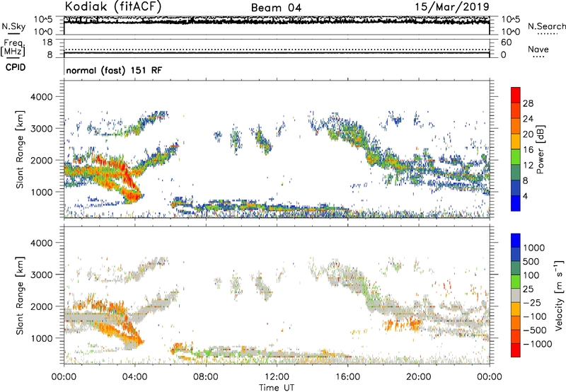Click the dotted Nave line in frequency panel
The height and width of the screenshot is (392, 566).
click(x=277, y=50)
